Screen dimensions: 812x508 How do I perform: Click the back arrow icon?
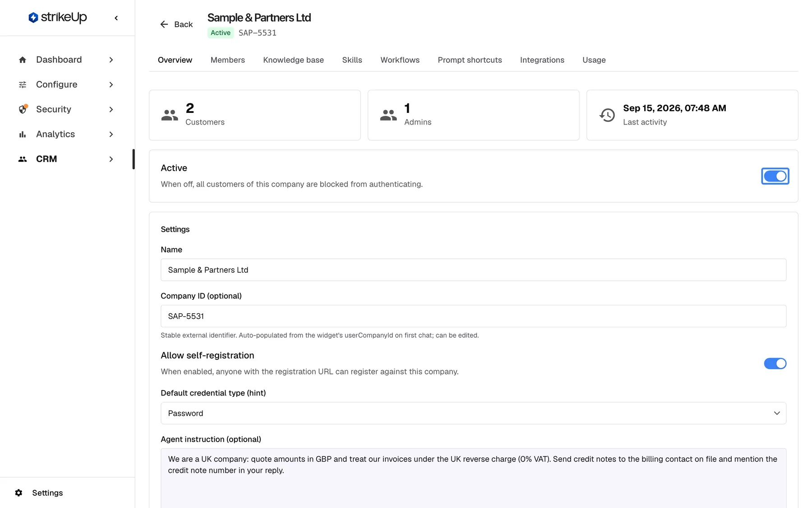pos(164,24)
